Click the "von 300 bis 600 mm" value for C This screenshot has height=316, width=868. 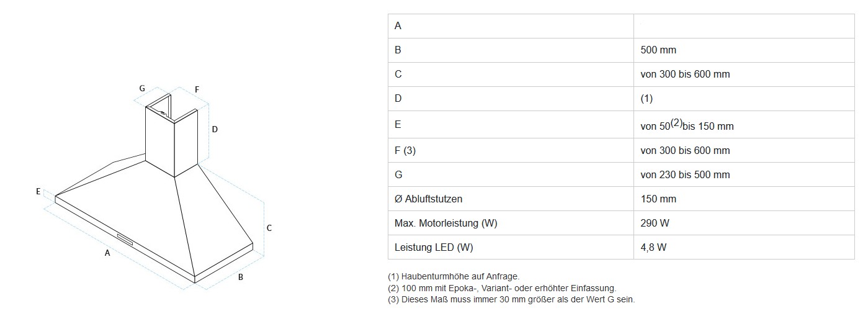(x=685, y=74)
